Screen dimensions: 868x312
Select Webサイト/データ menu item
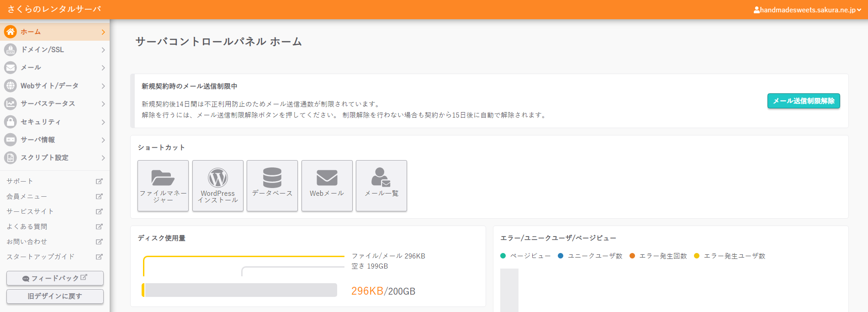coord(55,86)
